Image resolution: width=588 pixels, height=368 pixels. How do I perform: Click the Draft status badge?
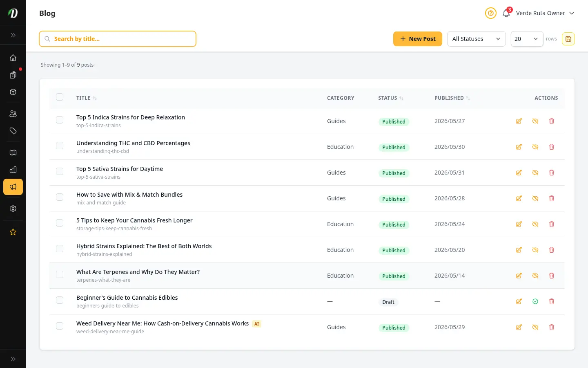(x=388, y=302)
